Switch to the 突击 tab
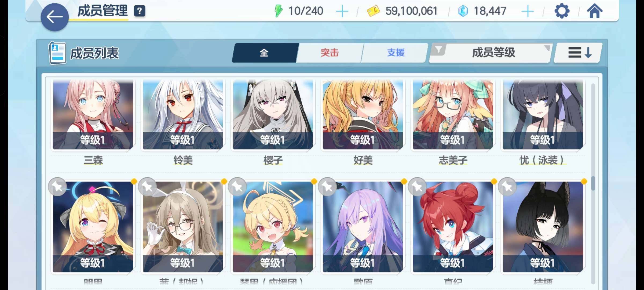 point(330,53)
